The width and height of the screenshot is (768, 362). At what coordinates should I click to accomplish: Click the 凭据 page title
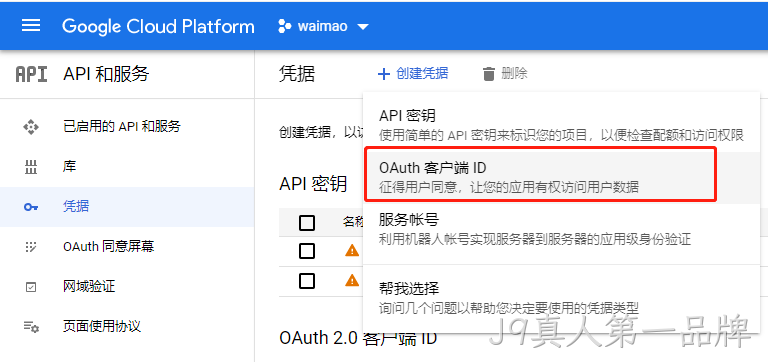pyautogui.click(x=297, y=74)
